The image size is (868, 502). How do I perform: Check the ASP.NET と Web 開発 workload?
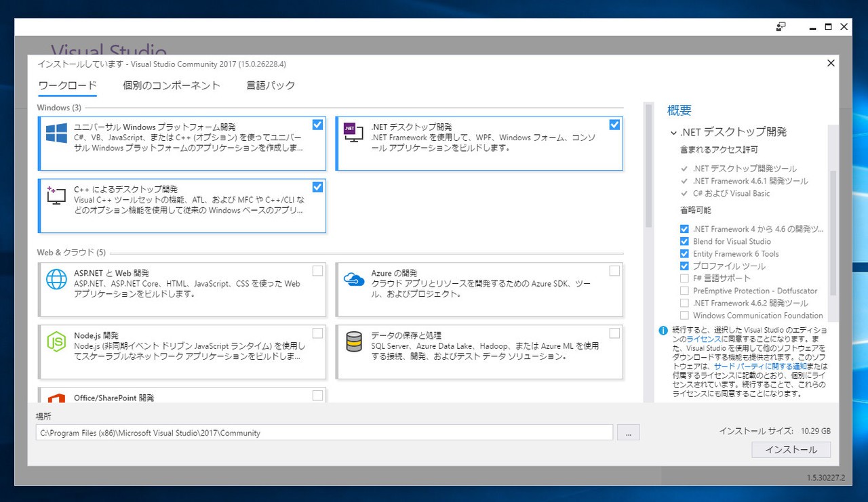(x=317, y=271)
